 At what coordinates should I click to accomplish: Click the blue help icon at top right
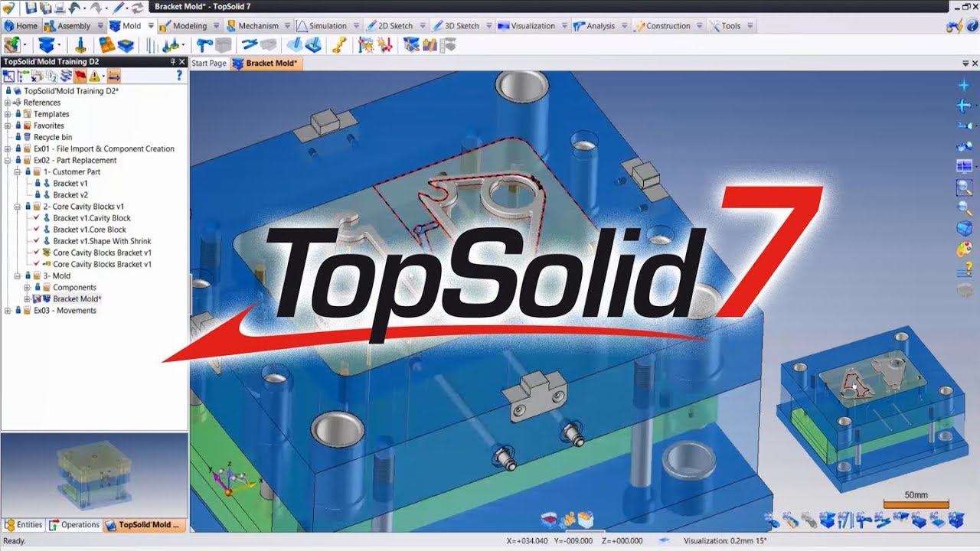[x=971, y=26]
